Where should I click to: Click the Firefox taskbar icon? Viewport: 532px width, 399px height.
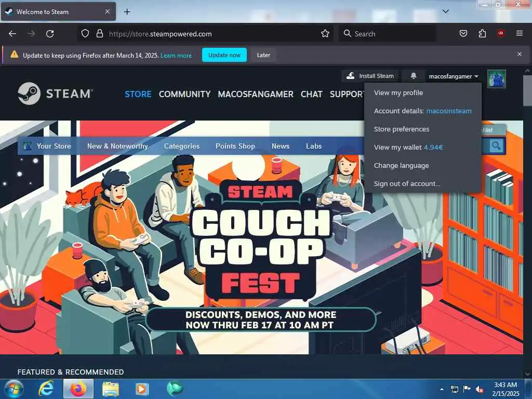(78, 389)
